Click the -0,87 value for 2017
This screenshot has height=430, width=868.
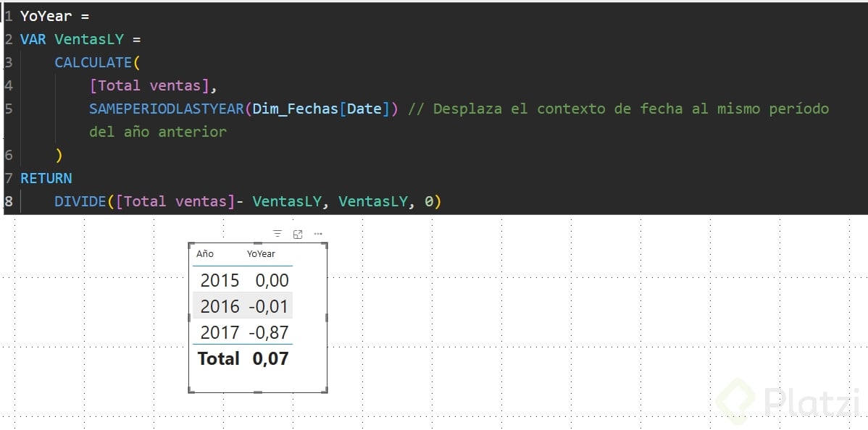[269, 332]
